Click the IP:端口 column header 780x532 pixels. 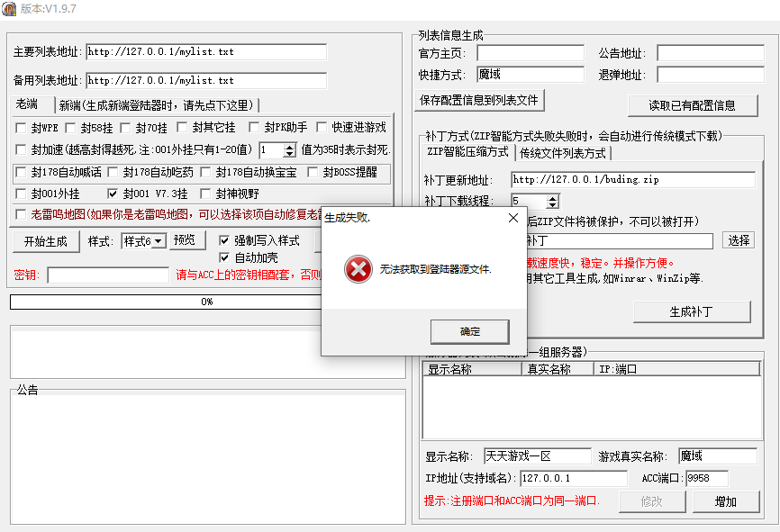click(677, 369)
